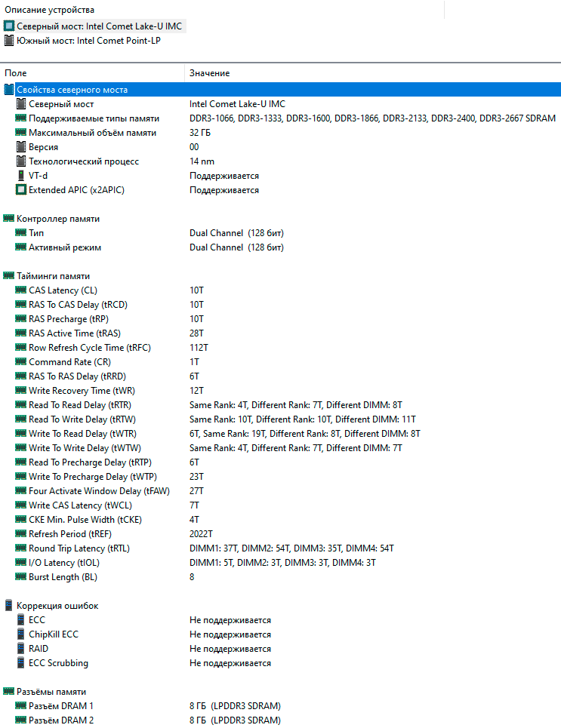The width and height of the screenshot is (561, 728).
Task: Click memory icon beside RAS Active Time (tRAS)
Action: point(20,333)
